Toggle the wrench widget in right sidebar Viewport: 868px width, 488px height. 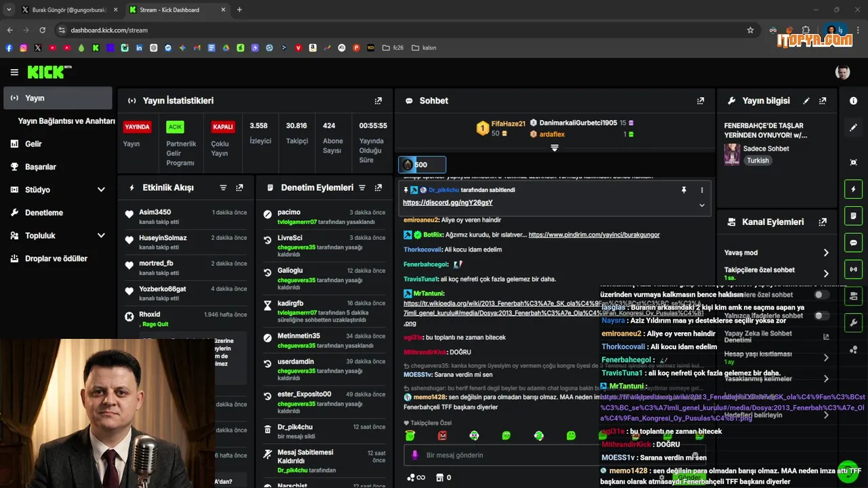tap(853, 322)
